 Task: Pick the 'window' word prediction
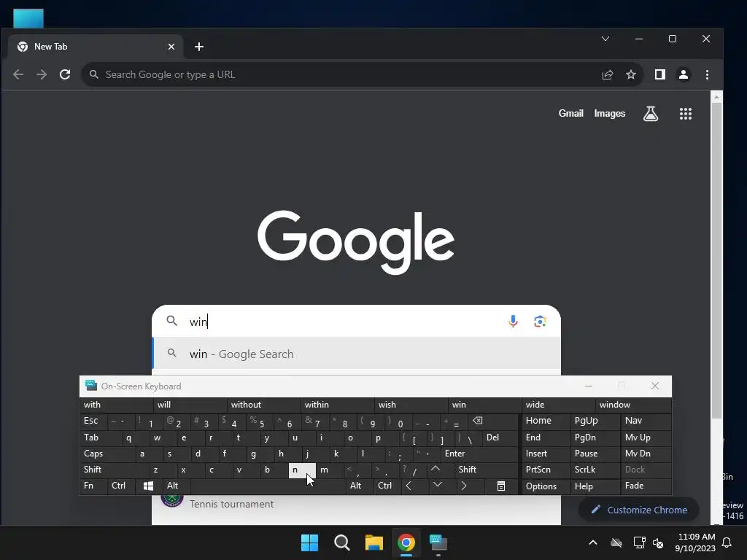point(633,405)
